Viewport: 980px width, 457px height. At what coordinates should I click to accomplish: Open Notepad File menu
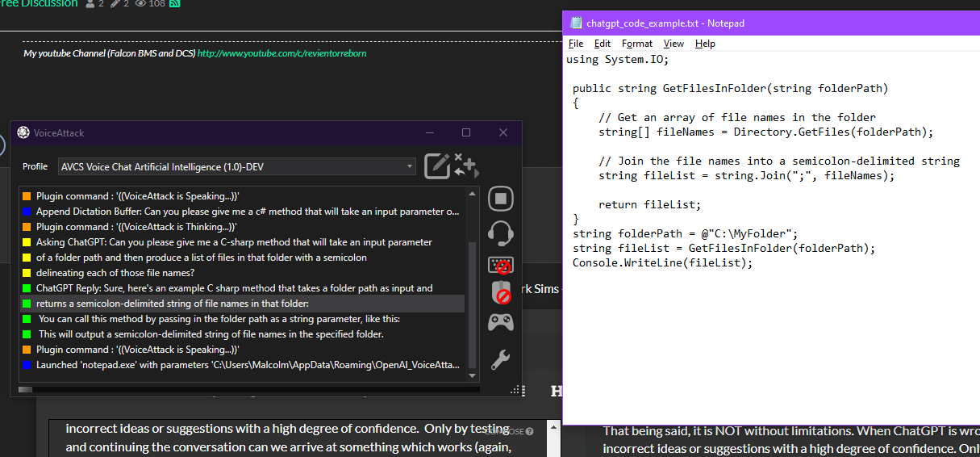[576, 44]
